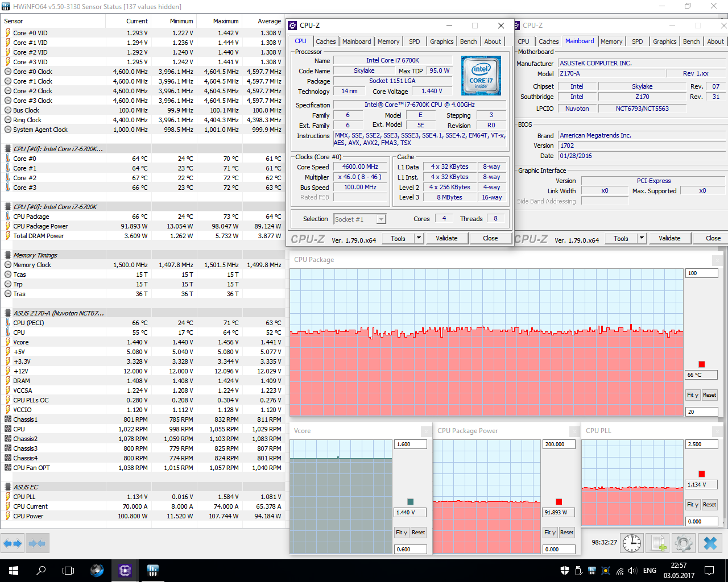Select the CPU Fan OPT sensor row
The height and width of the screenshot is (582, 728).
point(142,468)
